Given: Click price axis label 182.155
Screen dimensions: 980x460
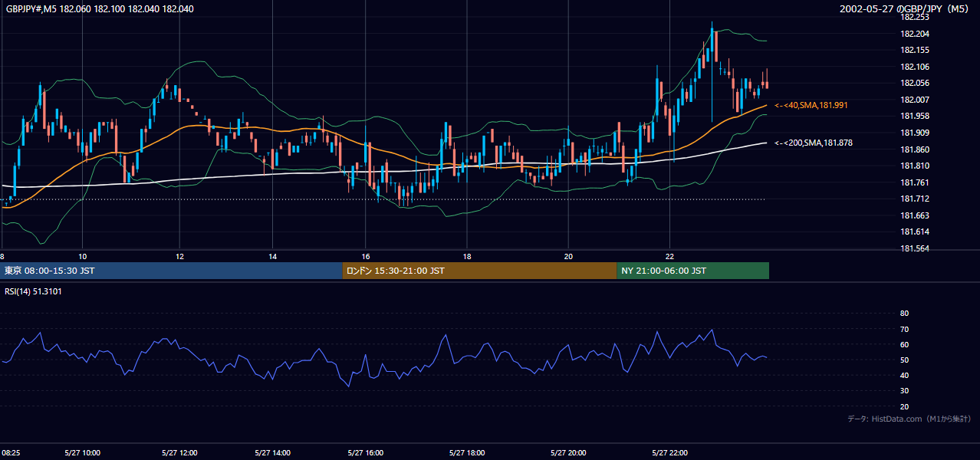Looking at the screenshot, I should click(x=914, y=50).
